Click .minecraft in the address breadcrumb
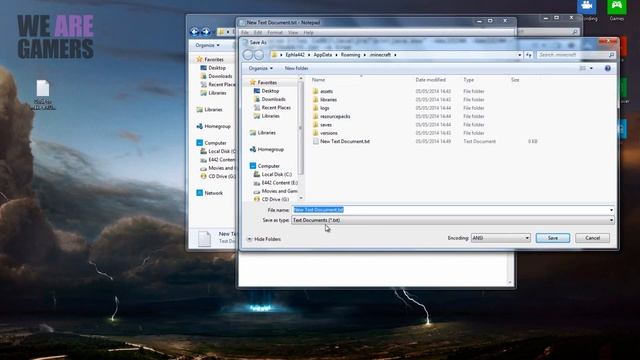This screenshot has height=360, width=640. [380, 55]
